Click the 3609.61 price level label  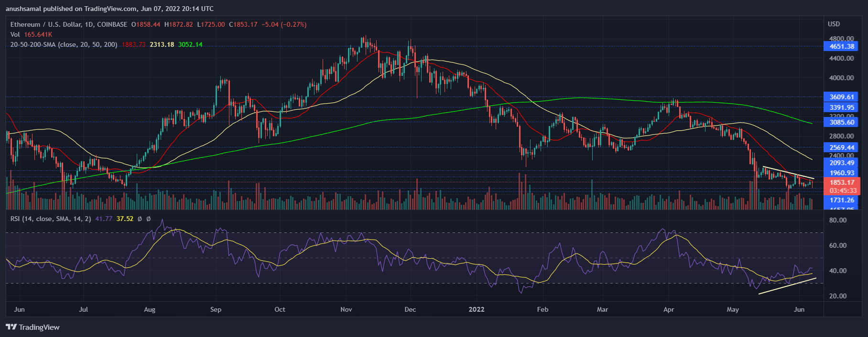coord(841,97)
